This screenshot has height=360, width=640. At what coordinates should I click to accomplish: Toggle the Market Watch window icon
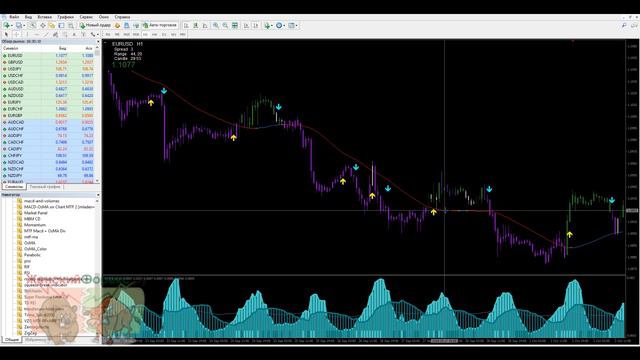[32, 25]
